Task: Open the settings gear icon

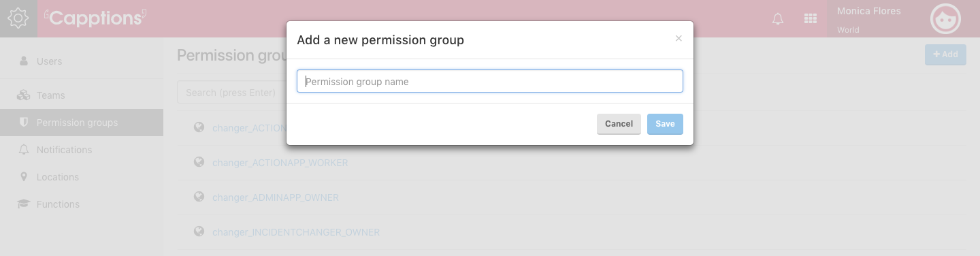Action: (x=18, y=18)
